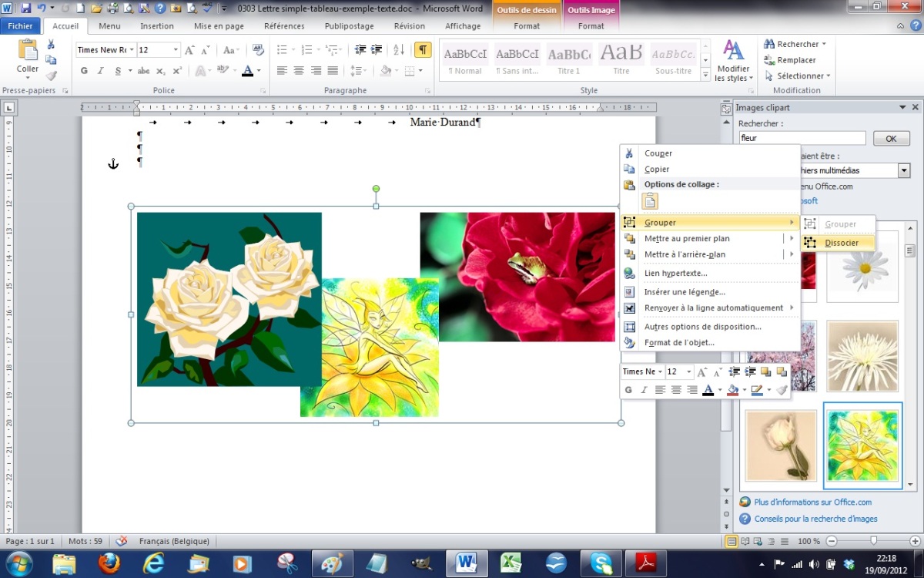Expand the font color dropdown arrow in ribbon
Screen dimensions: 924x578
[259, 71]
